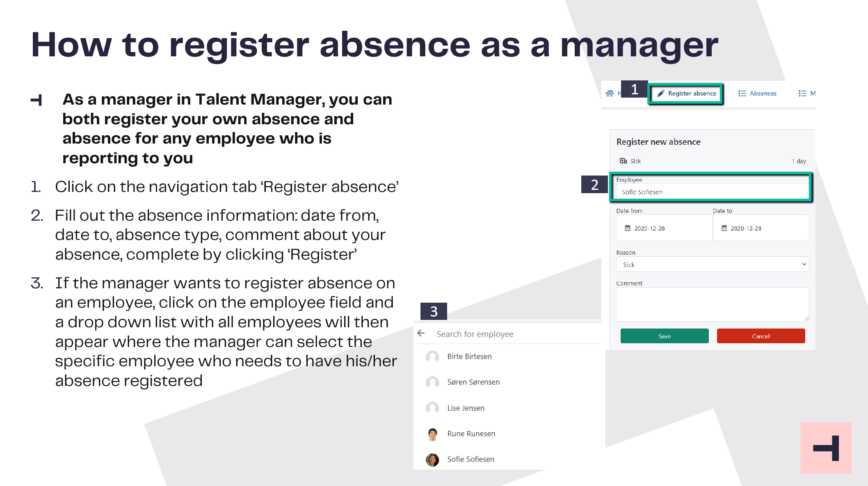Switch to the Absences tab
The height and width of the screenshot is (486, 868).
click(x=757, y=94)
